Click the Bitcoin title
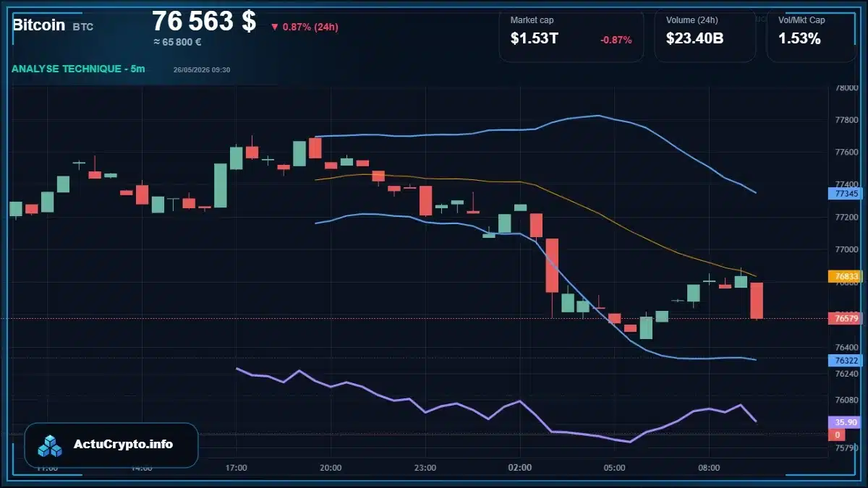868x488 pixels. tap(39, 25)
